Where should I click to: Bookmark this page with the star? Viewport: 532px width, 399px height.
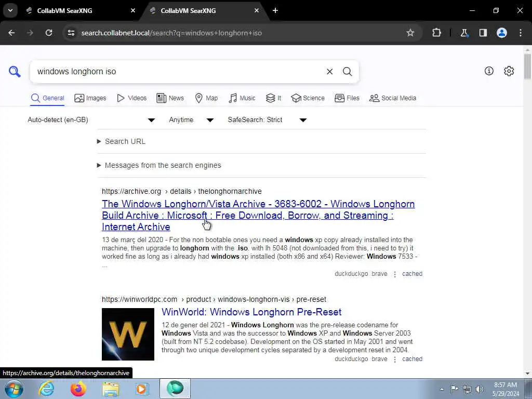coord(410,33)
